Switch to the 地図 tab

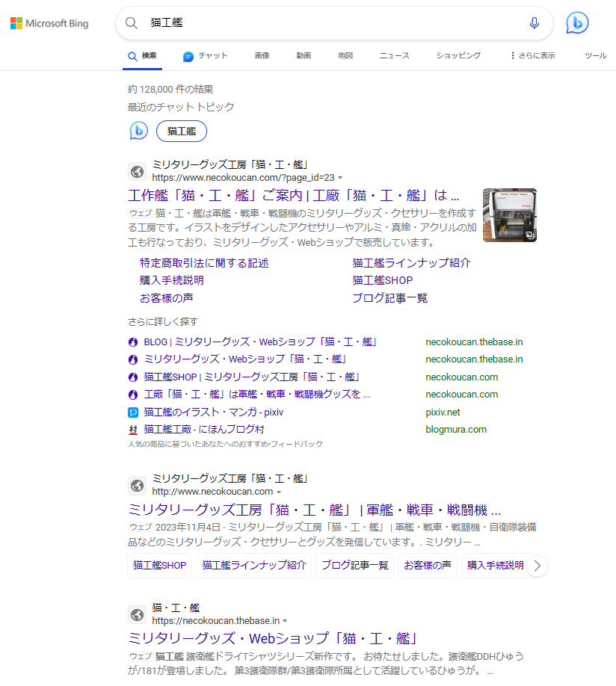tap(345, 55)
